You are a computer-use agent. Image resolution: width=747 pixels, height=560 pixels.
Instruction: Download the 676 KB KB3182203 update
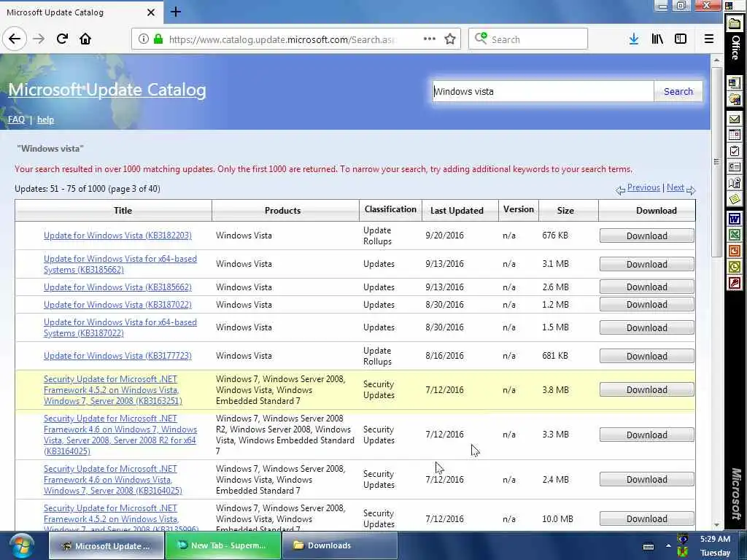tap(646, 236)
